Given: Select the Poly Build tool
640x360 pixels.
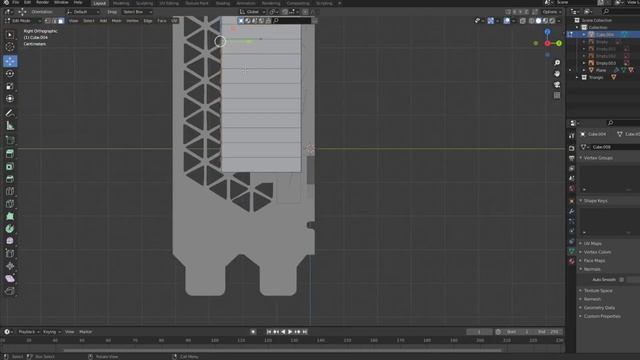Looking at the screenshot, I should tap(10, 216).
